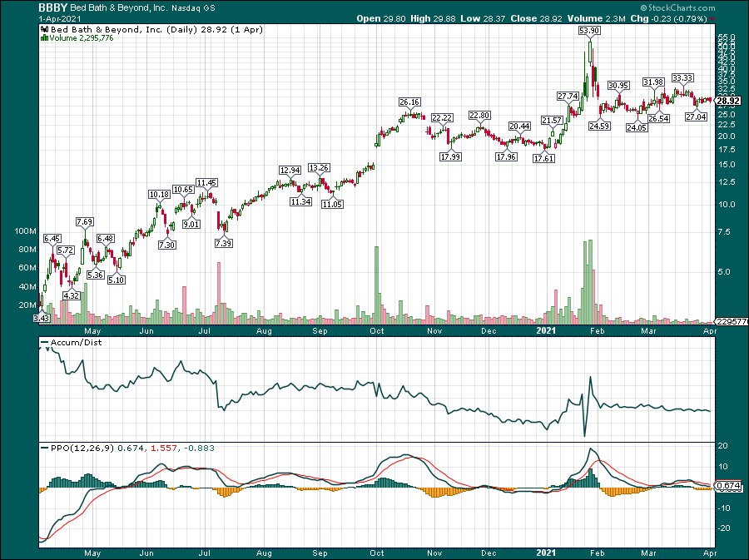Click the 7.69 high price label
Image resolution: width=749 pixels, height=560 pixels.
[x=85, y=222]
